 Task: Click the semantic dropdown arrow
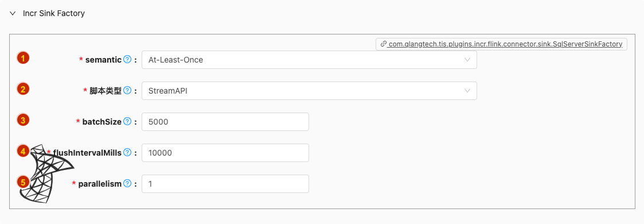[467, 60]
